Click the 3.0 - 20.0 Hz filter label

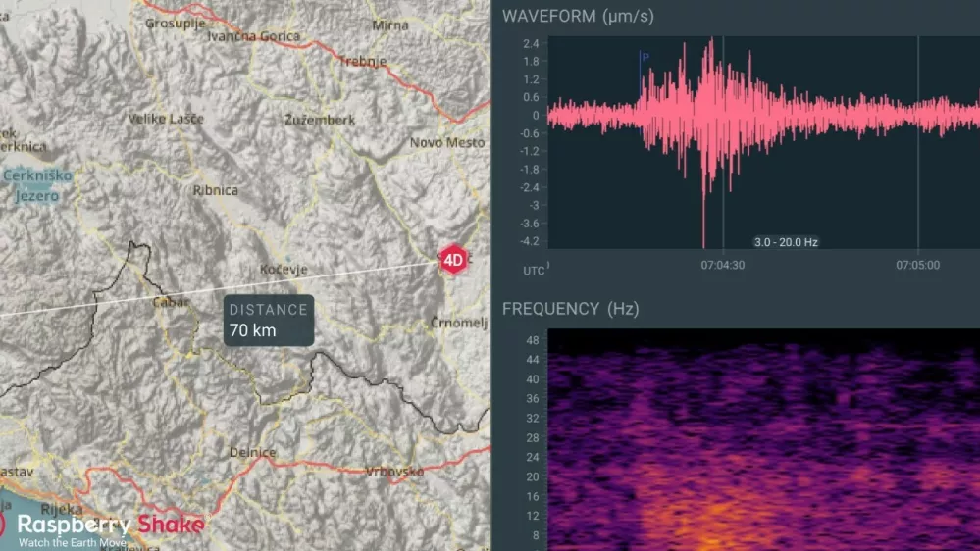click(789, 241)
